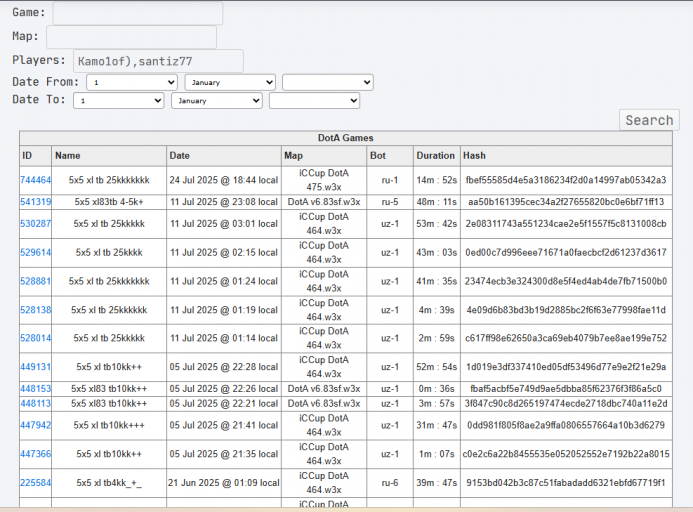Open the Date To day dropdown
693x512 pixels.
pyautogui.click(x=119, y=100)
